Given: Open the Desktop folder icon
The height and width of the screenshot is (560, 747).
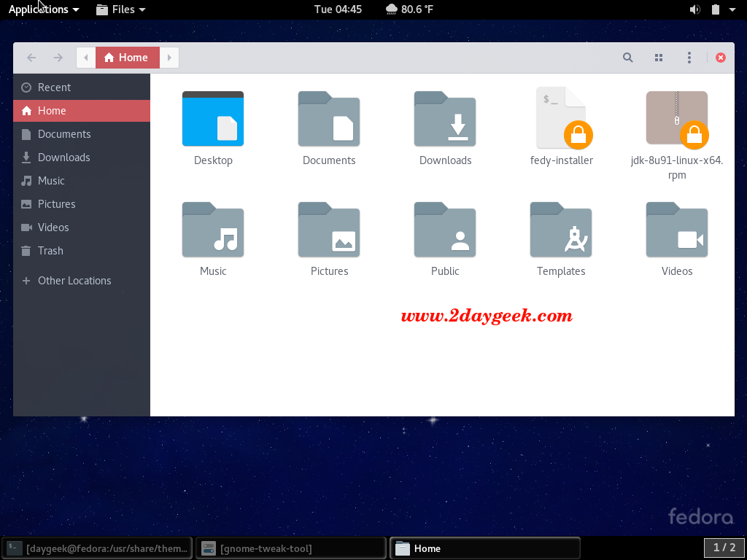Looking at the screenshot, I should click(213, 119).
